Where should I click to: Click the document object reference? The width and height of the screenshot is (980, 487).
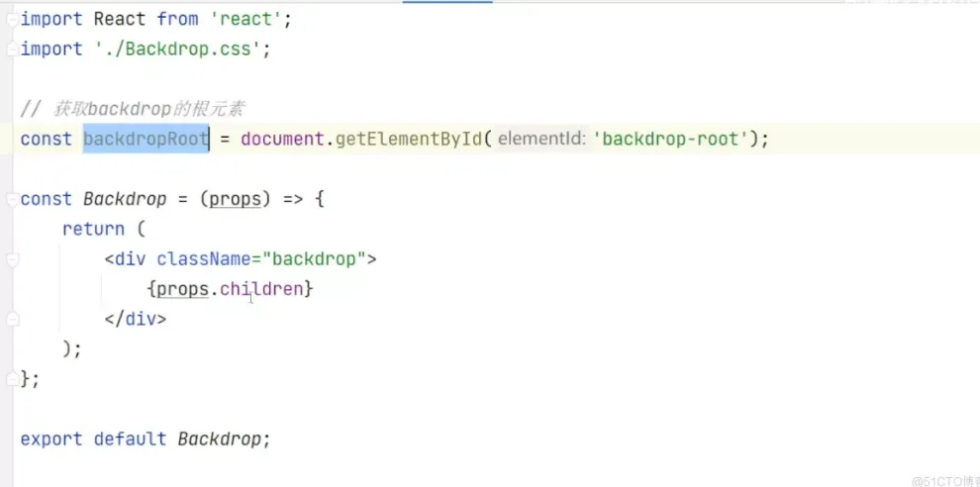282,140
